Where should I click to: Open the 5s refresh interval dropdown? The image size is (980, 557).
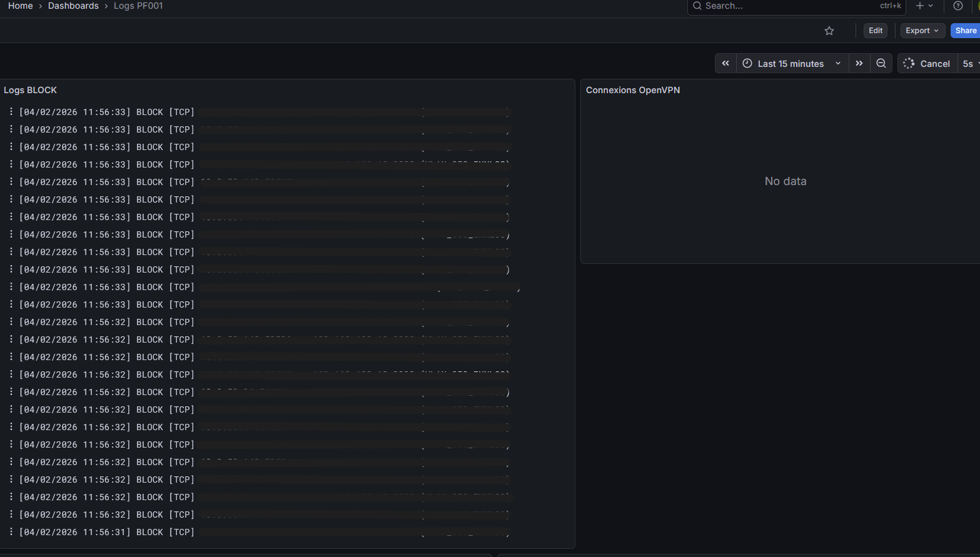pos(970,63)
